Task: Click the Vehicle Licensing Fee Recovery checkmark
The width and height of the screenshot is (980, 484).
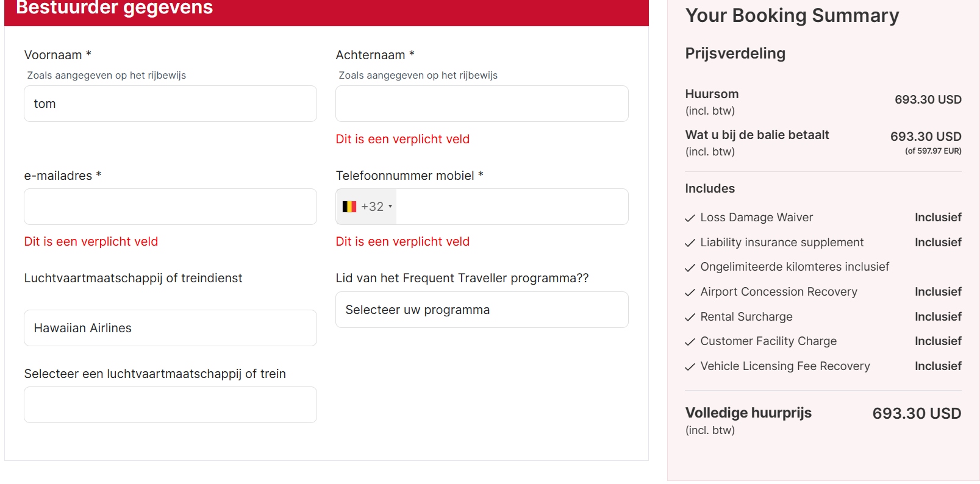Action: pos(690,367)
